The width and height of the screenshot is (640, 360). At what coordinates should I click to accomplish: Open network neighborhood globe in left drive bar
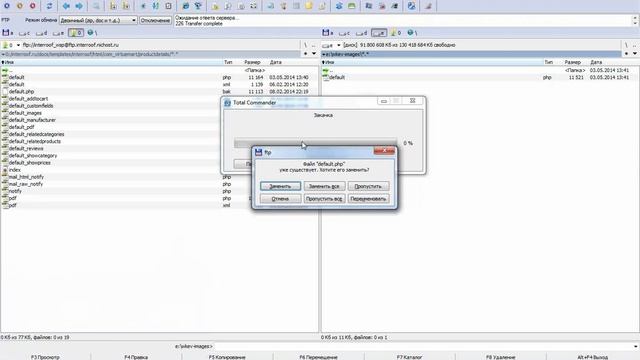tap(92, 33)
